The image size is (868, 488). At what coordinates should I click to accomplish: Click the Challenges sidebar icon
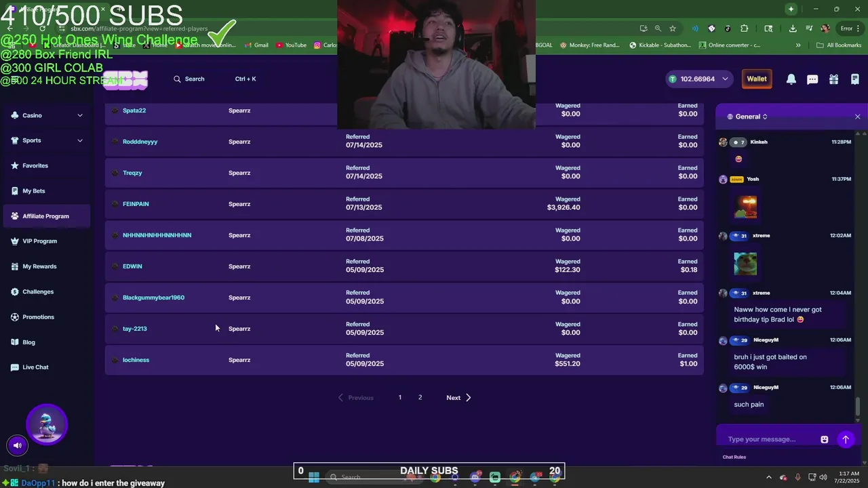(x=15, y=291)
